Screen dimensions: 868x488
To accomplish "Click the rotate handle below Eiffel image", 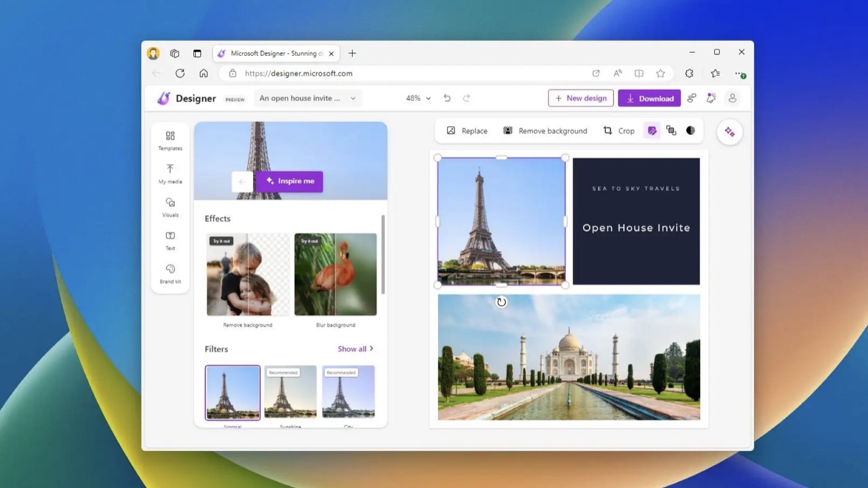I will coord(502,303).
